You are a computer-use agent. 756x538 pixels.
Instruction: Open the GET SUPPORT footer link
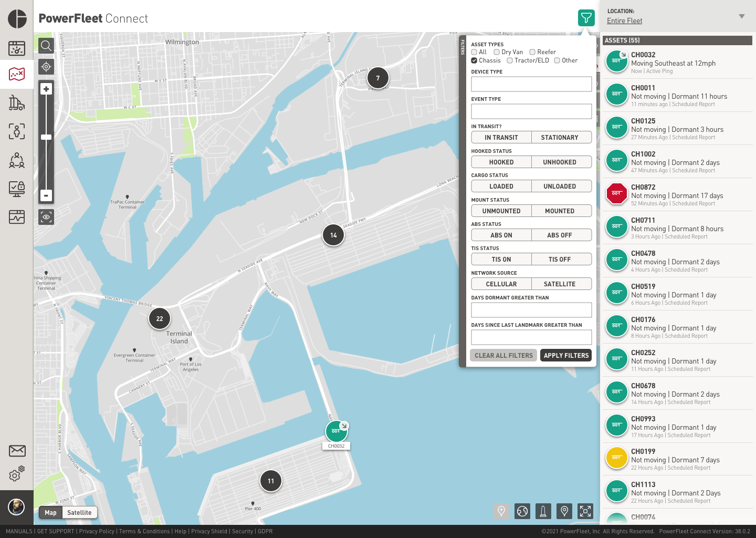pyautogui.click(x=56, y=531)
